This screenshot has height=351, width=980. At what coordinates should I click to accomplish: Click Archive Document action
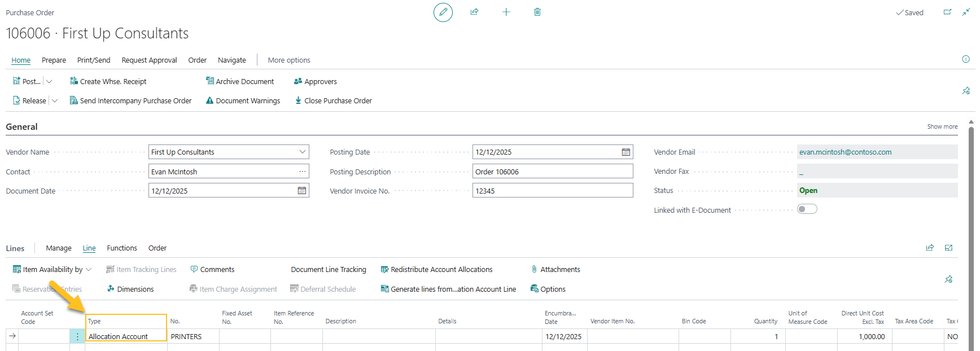240,81
